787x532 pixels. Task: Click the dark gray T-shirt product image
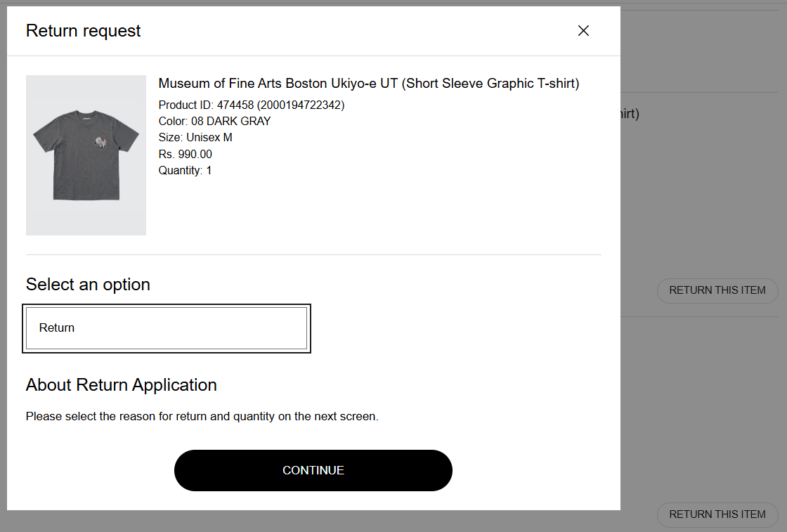(86, 155)
